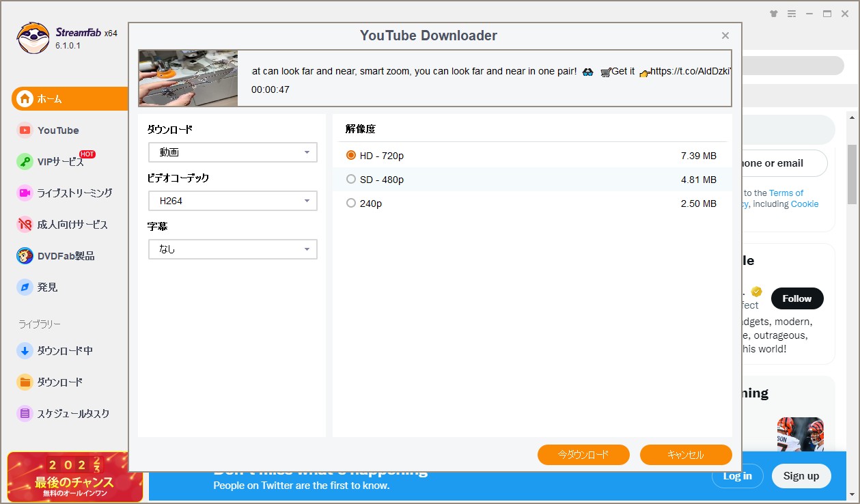Open the YouTube sidebar section

pos(58,130)
